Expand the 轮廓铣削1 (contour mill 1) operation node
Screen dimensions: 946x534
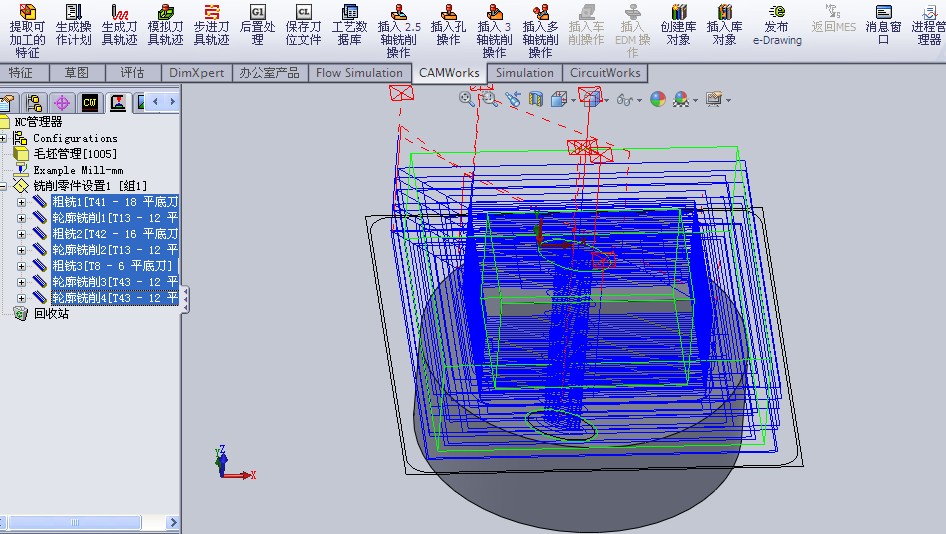click(x=21, y=218)
